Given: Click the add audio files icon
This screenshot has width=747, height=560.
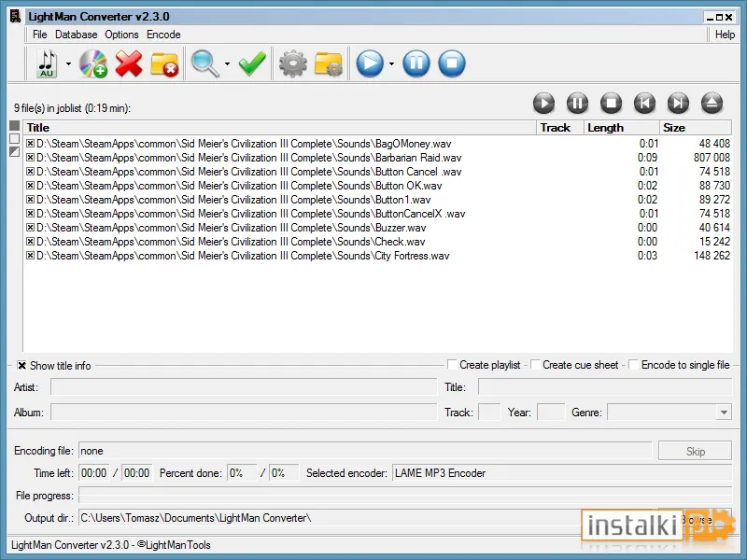Looking at the screenshot, I should pos(47,63).
